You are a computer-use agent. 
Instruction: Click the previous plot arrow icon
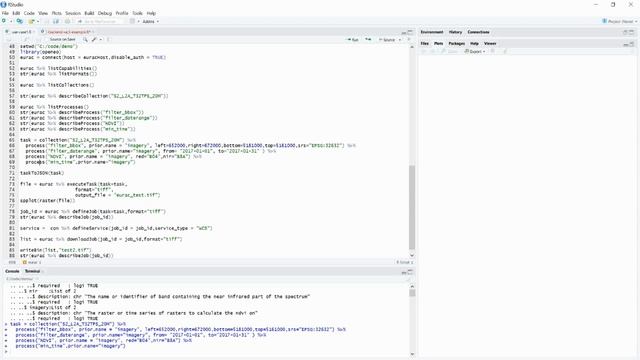point(424,51)
